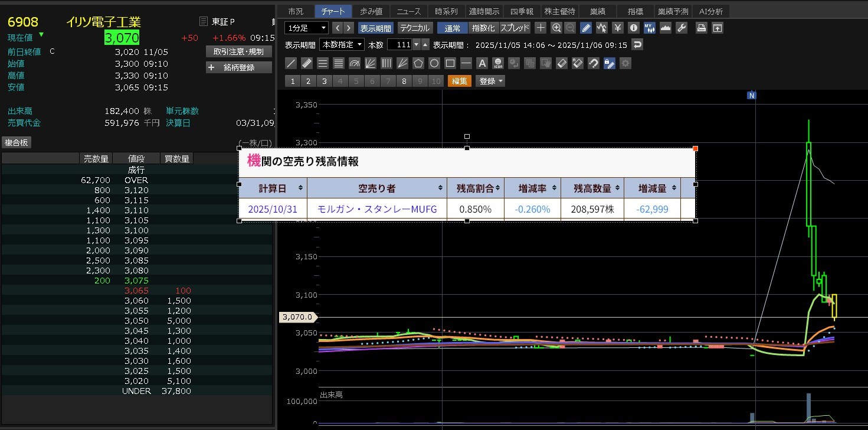Open the 四季報 tab
This screenshot has height=430, width=868.
pyautogui.click(x=521, y=11)
